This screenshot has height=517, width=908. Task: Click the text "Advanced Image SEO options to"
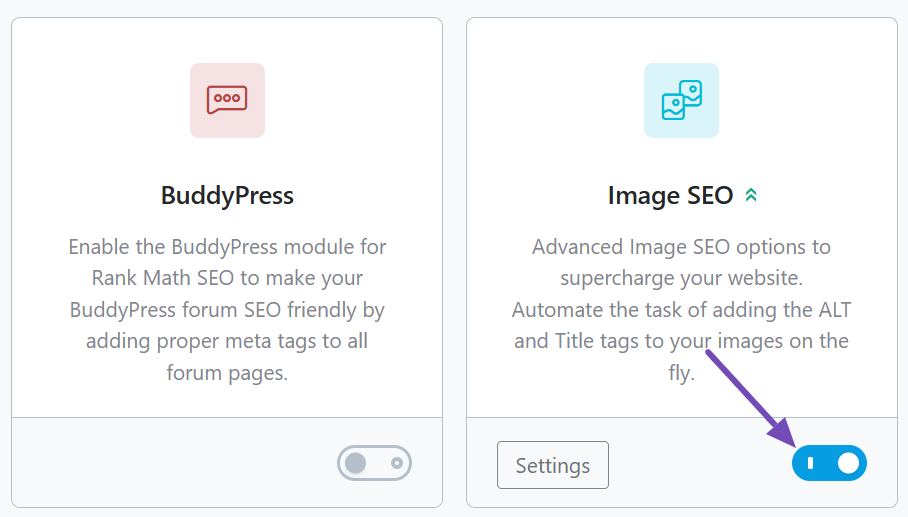[681, 247]
